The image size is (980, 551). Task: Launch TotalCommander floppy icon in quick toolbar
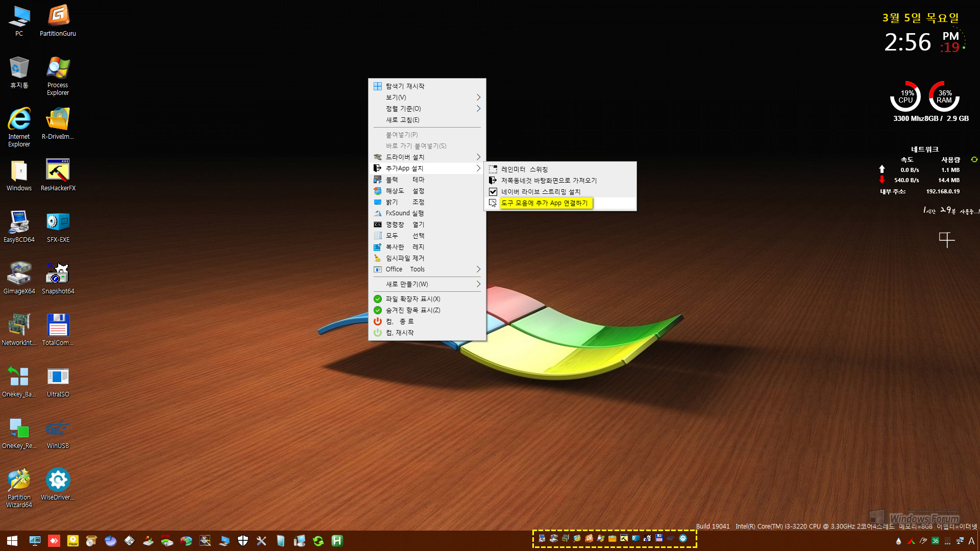[x=659, y=538]
